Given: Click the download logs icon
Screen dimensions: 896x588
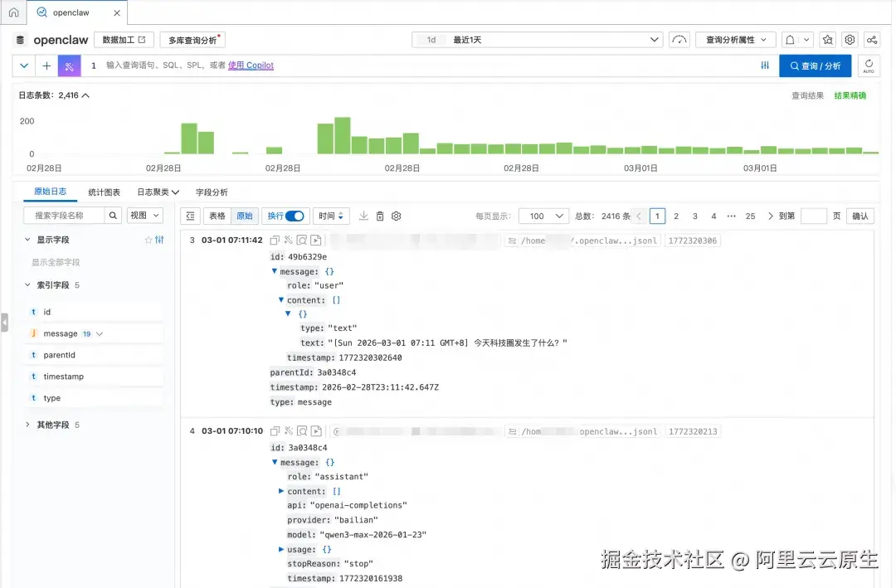Looking at the screenshot, I should pyautogui.click(x=363, y=216).
